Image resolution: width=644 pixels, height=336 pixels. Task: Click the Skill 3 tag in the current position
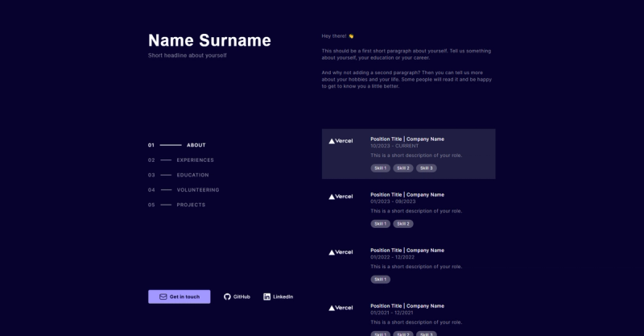[x=427, y=168]
